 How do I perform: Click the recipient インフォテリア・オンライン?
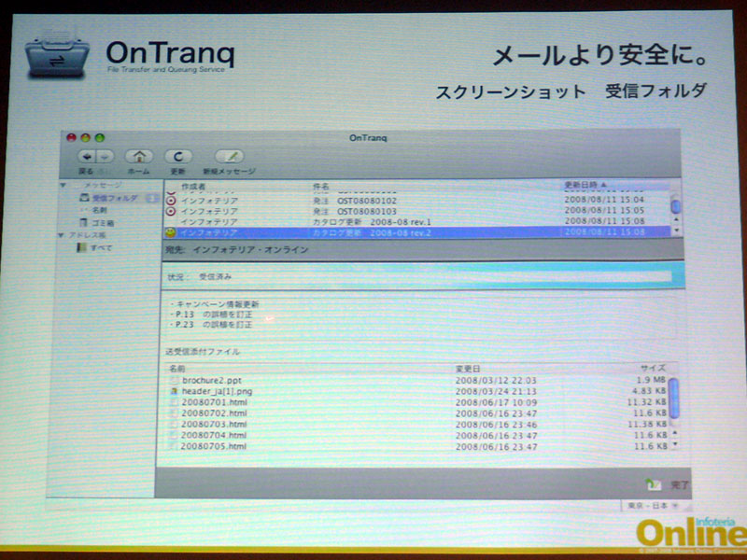250,249
